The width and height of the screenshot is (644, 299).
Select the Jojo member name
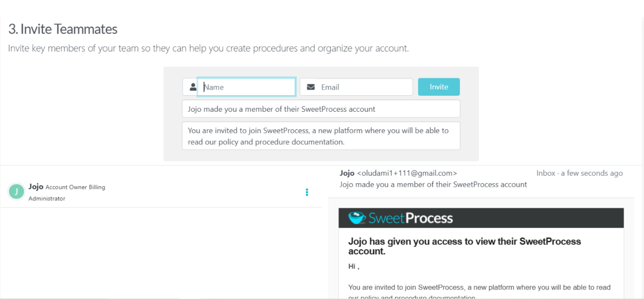[x=36, y=186]
